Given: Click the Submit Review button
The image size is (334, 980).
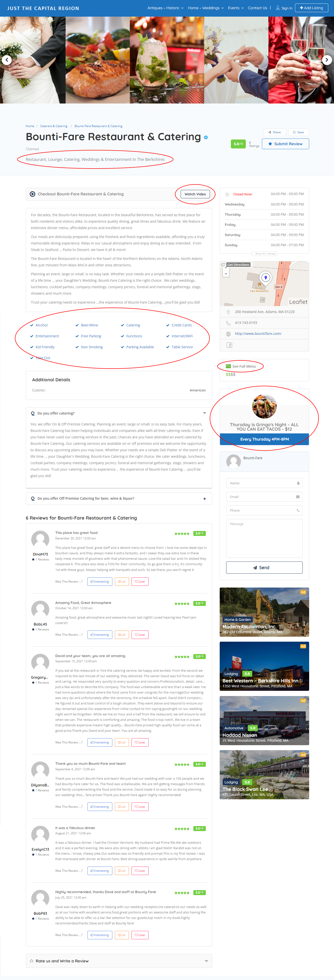Looking at the screenshot, I should (x=285, y=144).
